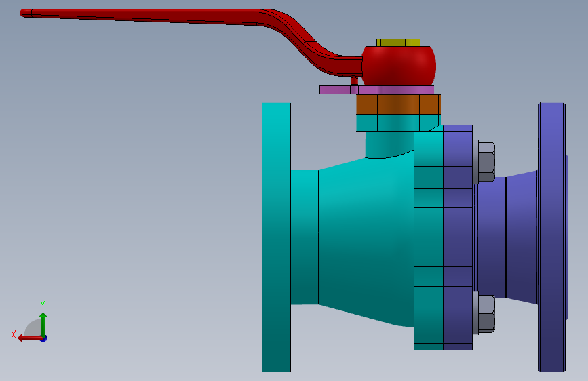Click the red X axis arrow of the triad
The width and height of the screenshot is (588, 381).
point(30,338)
